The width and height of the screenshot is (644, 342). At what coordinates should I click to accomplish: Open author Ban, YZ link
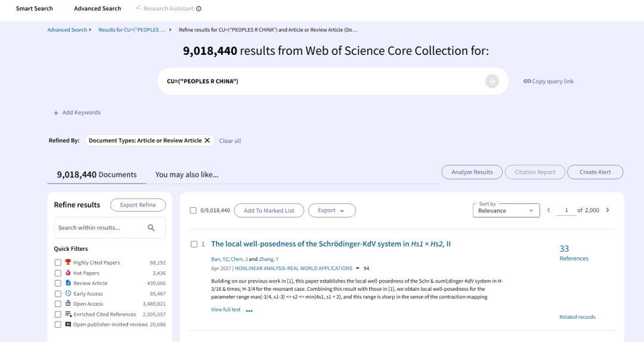pyautogui.click(x=219, y=259)
